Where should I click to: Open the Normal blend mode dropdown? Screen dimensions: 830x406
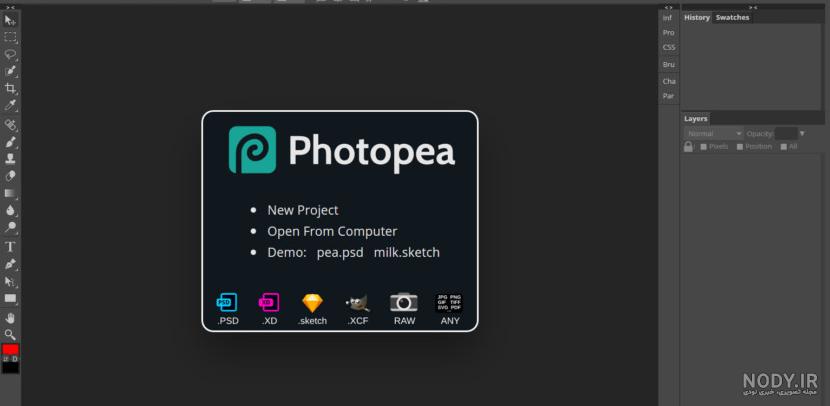[714, 134]
